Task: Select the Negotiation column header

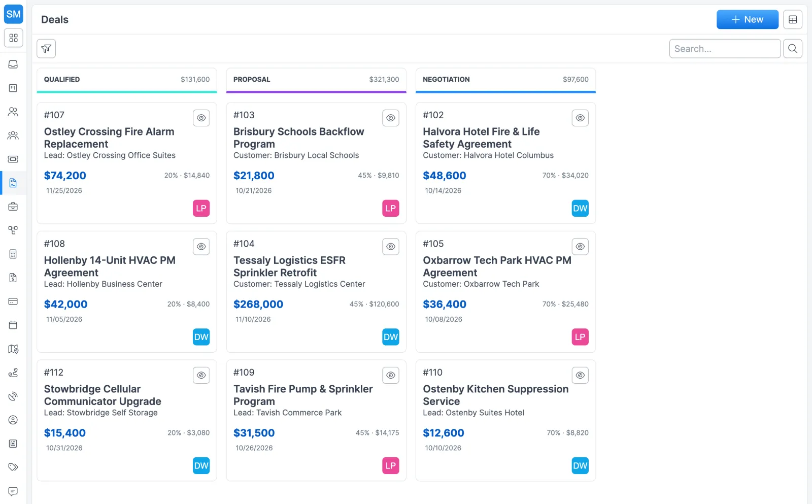Action: click(505, 80)
